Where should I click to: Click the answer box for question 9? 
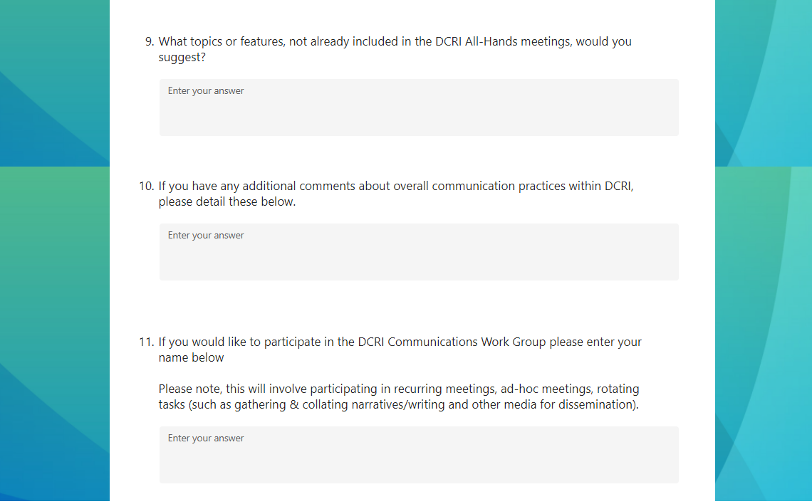[x=419, y=114]
